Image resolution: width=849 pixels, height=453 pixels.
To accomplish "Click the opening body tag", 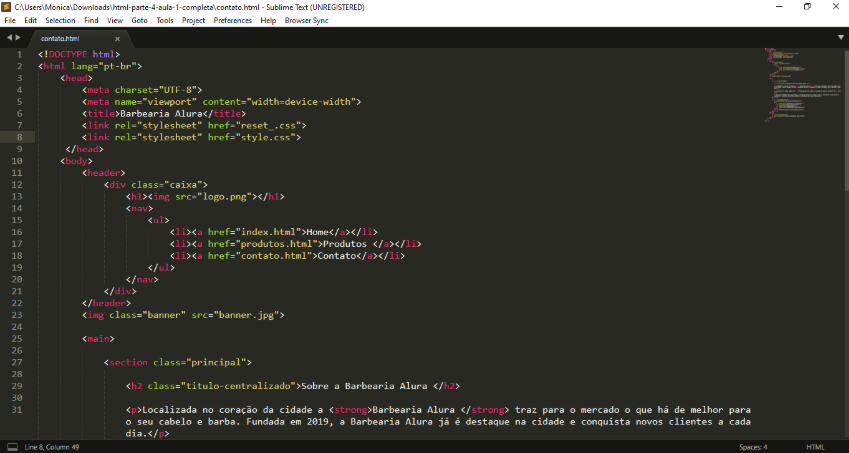I will coord(76,161).
